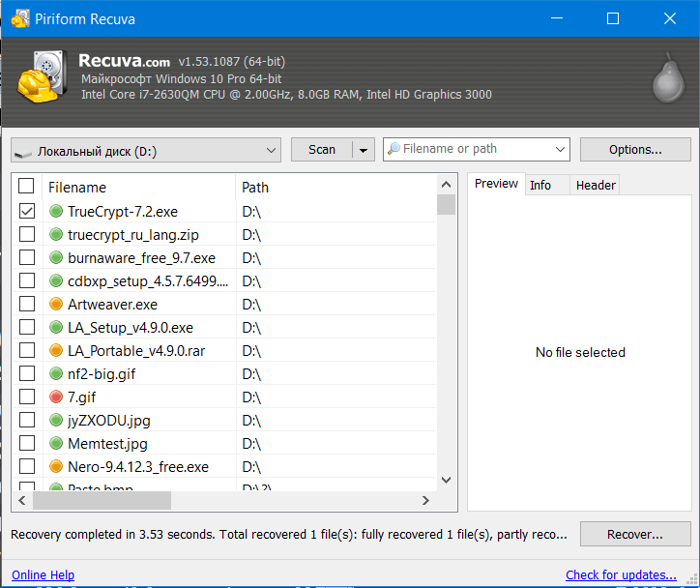Select the burnaware_free_9.7.exe filename

141,257
